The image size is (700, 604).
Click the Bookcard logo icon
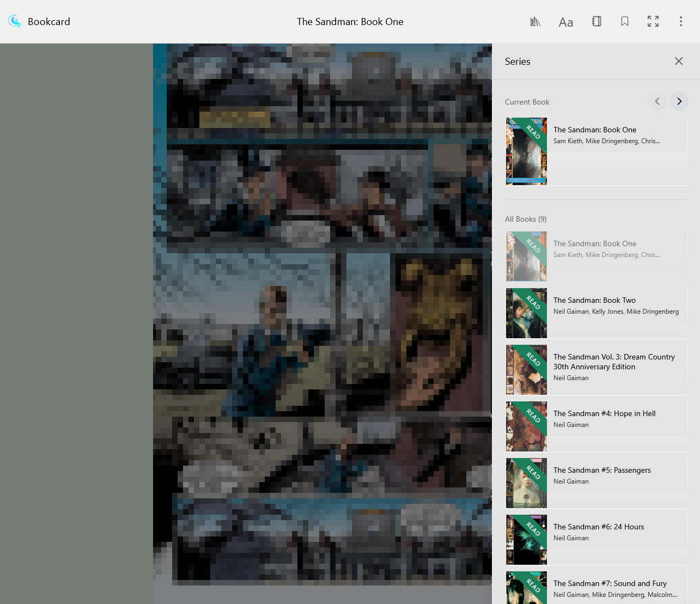15,22
